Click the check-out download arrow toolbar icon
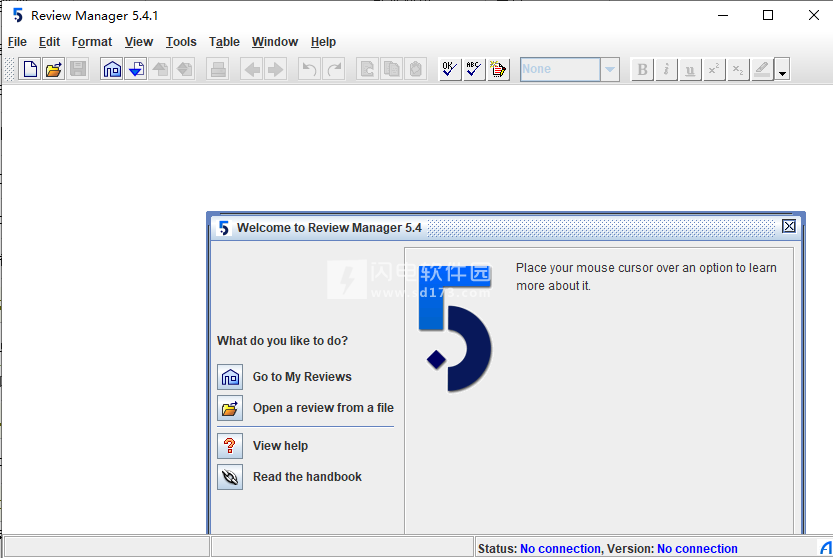This screenshot has width=833, height=558. (136, 69)
